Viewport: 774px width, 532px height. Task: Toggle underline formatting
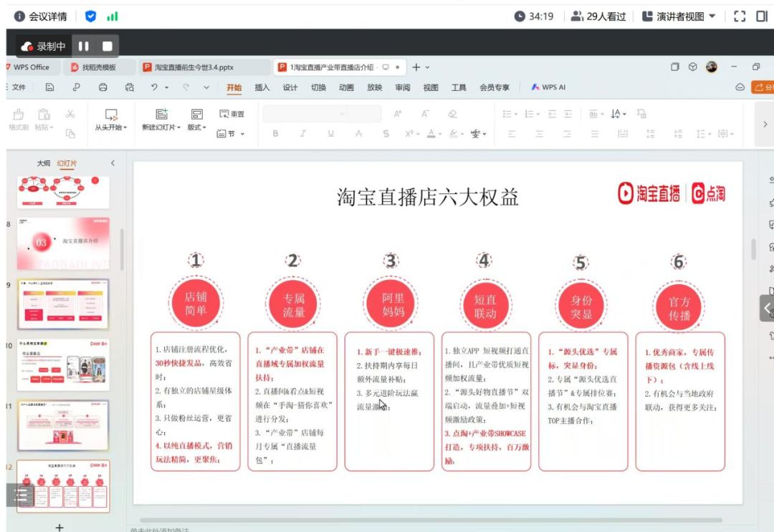pyautogui.click(x=330, y=134)
